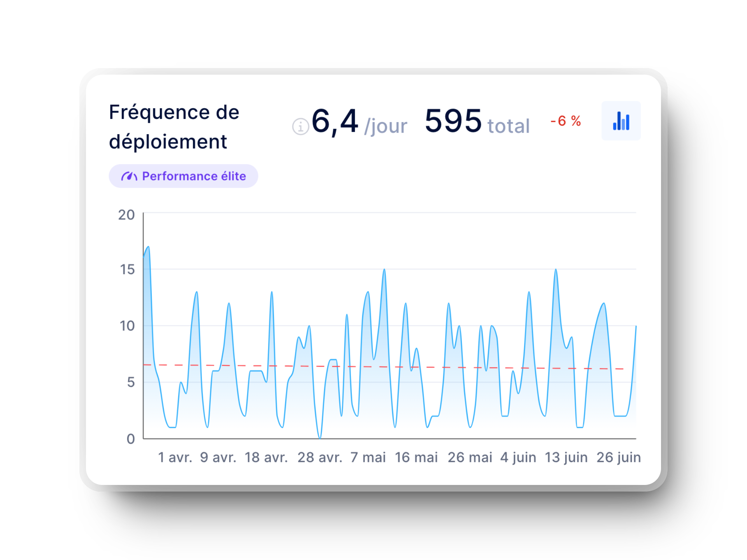747x560 pixels.
Task: Click the 18 avr. axis label
Action: coord(266,457)
